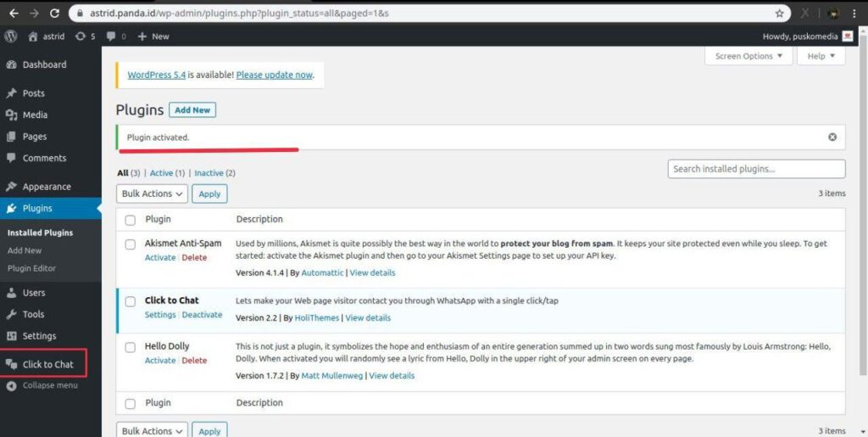Delete the Akismet Anti-Spam plugin
This screenshot has height=437, width=868.
point(194,258)
